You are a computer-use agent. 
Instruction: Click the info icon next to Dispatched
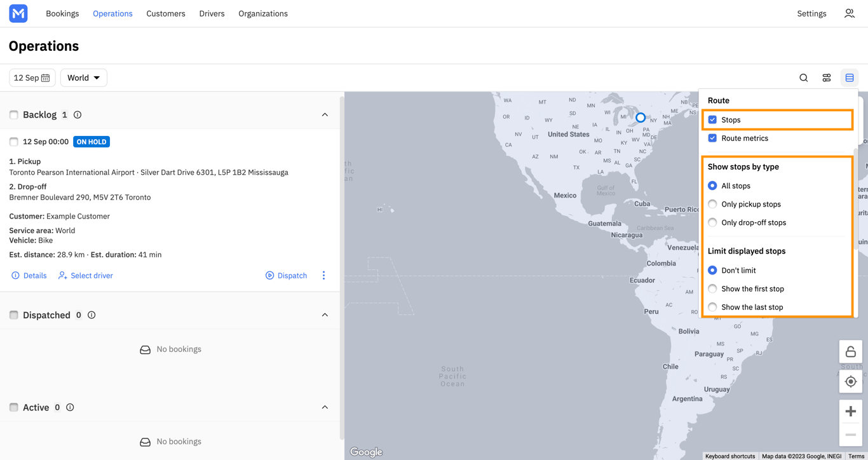[92, 315]
